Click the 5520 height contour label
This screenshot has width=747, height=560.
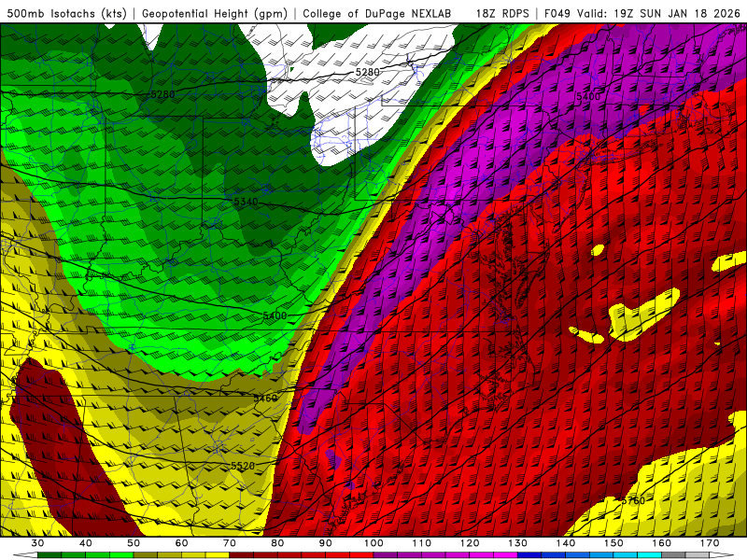click(x=243, y=466)
